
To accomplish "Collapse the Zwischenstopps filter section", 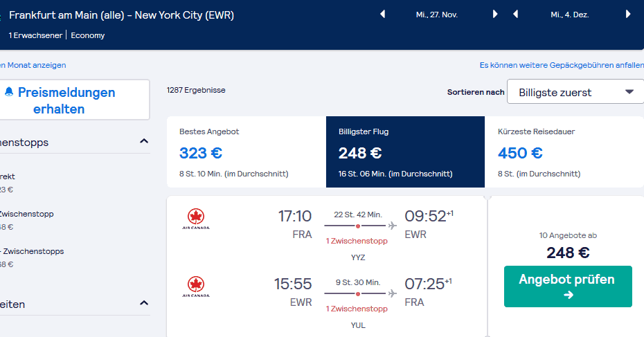I will [x=144, y=141].
